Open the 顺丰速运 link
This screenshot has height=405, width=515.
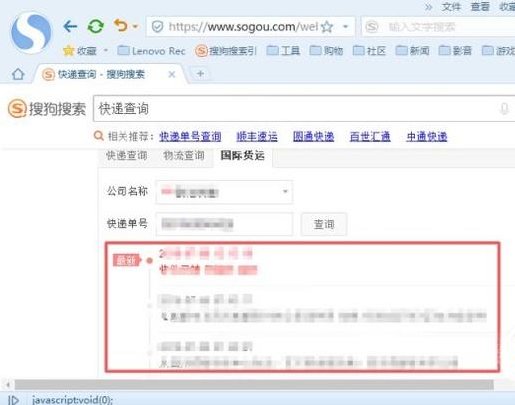coord(257,136)
